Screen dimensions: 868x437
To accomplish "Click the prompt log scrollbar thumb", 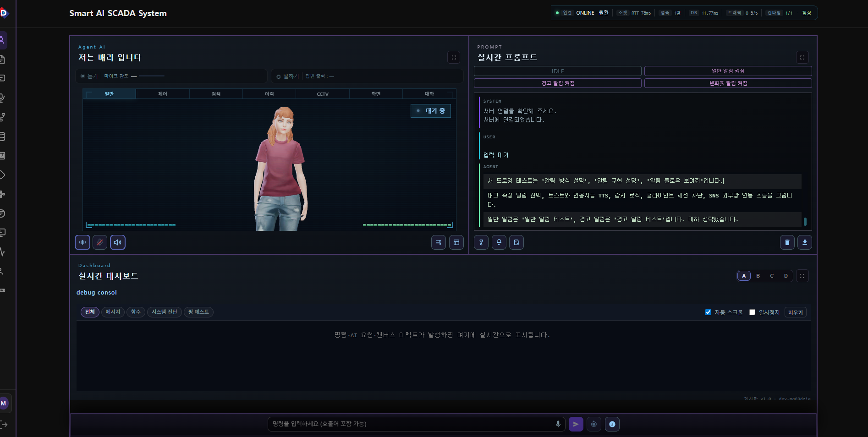I will point(805,221).
